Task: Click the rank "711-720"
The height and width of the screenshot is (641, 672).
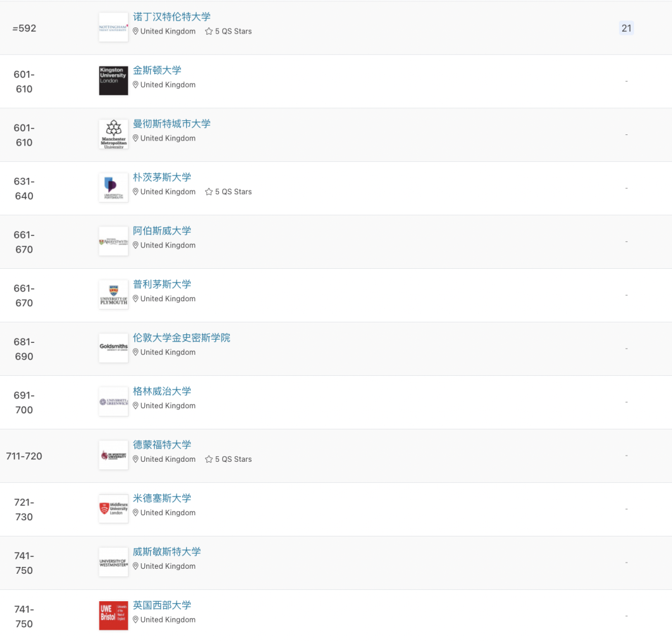Action: click(24, 456)
